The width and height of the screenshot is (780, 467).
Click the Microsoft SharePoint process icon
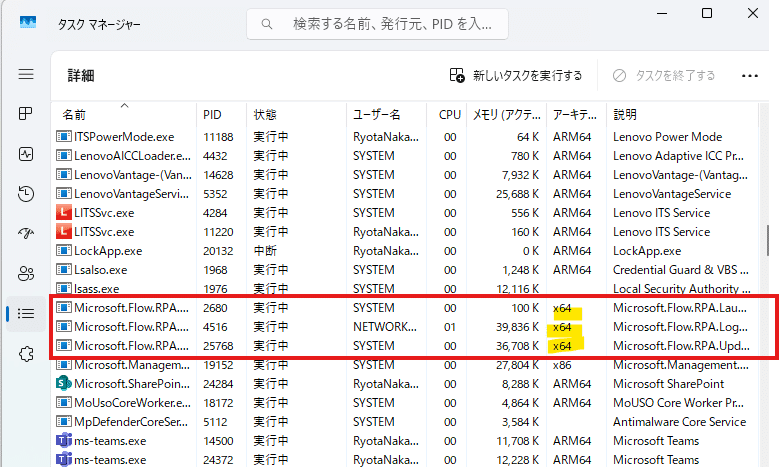tap(64, 384)
